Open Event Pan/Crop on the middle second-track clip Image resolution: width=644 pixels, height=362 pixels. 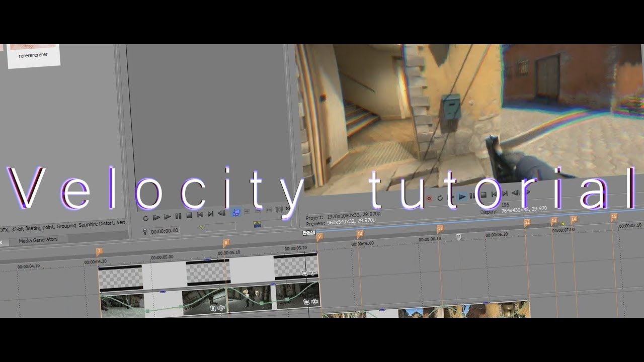[212, 308]
